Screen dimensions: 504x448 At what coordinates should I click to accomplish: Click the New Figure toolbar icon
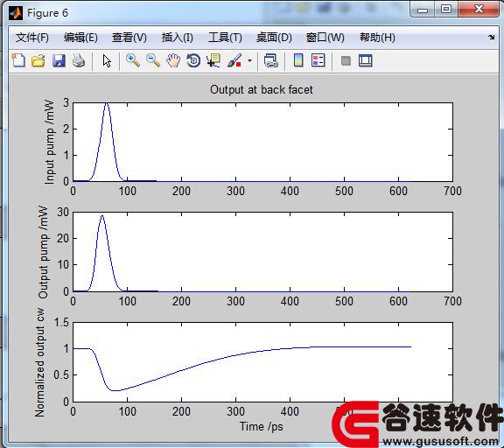click(x=18, y=60)
